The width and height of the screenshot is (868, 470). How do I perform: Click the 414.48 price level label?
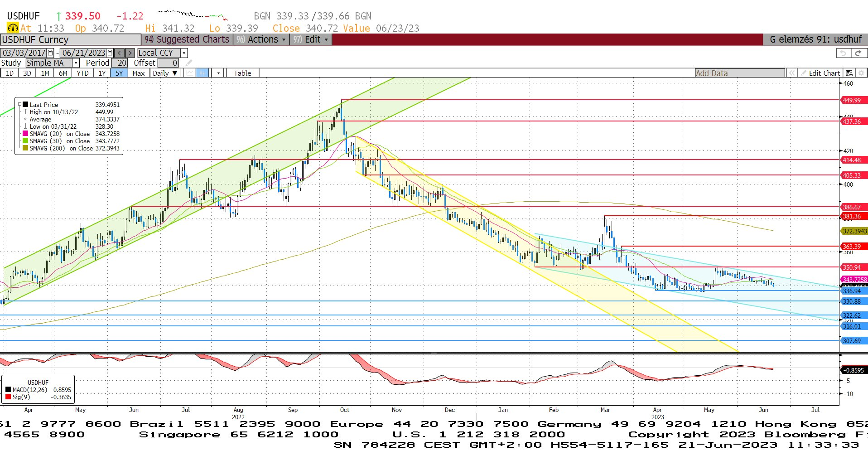click(854, 160)
